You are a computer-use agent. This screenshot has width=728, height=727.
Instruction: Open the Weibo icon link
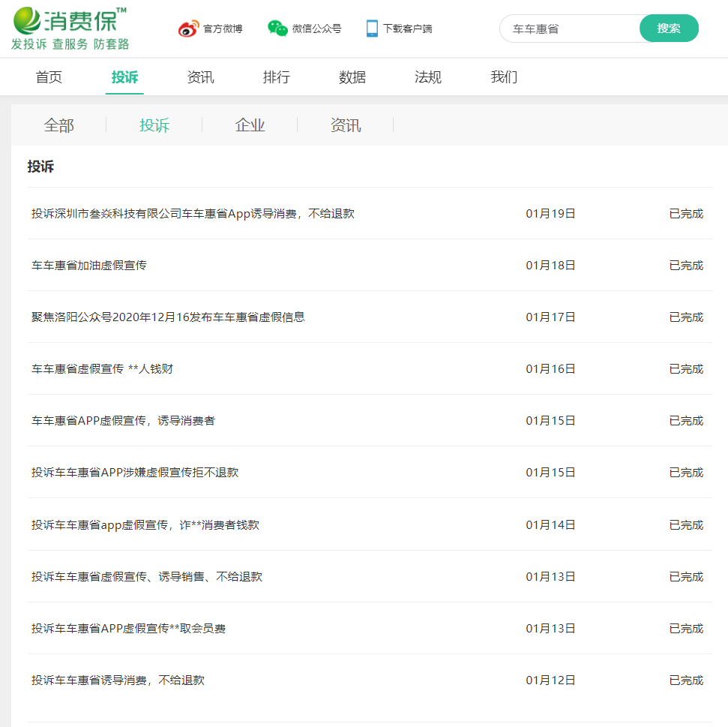pyautogui.click(x=188, y=29)
